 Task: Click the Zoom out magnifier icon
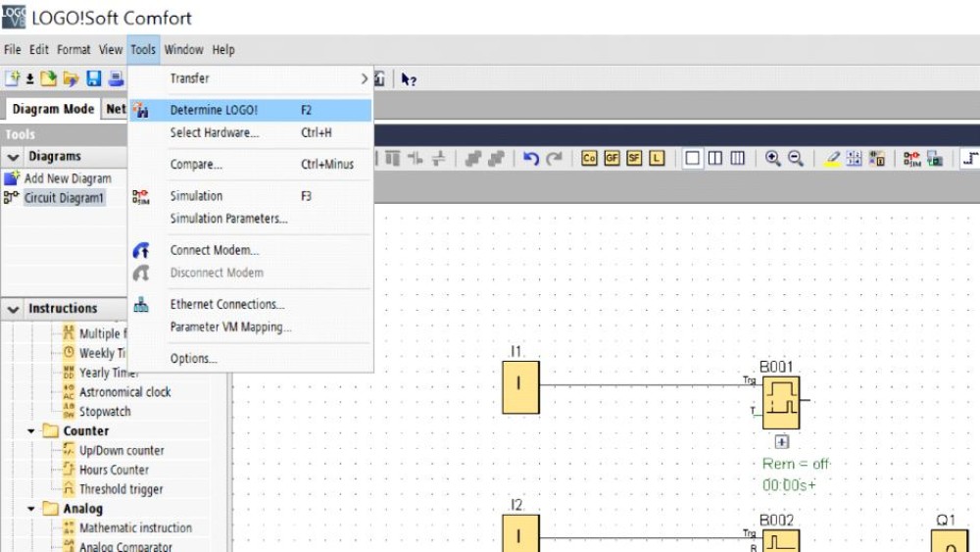pyautogui.click(x=795, y=158)
